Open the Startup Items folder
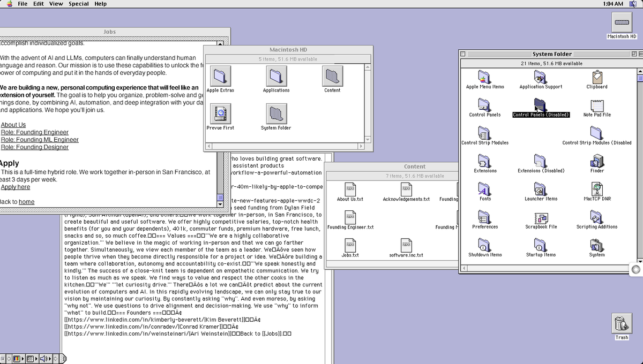643x364 pixels. pos(541,244)
